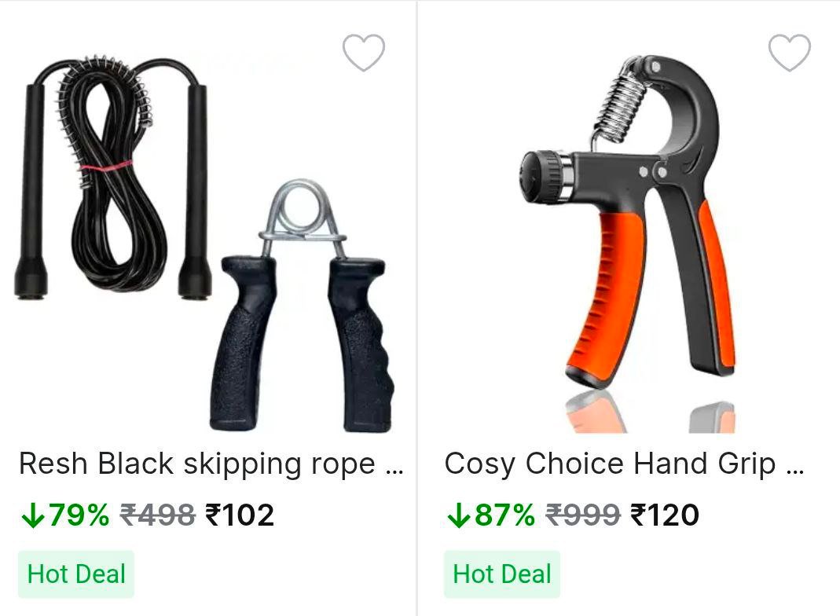Screen dimensions: 840x616
Task: Open Cosy Choice Hand Grip title
Action: coord(611,464)
